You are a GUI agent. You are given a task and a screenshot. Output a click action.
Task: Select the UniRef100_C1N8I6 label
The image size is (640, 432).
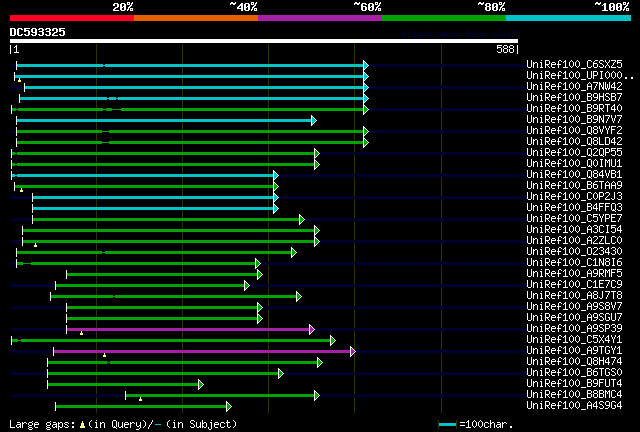[x=574, y=263]
